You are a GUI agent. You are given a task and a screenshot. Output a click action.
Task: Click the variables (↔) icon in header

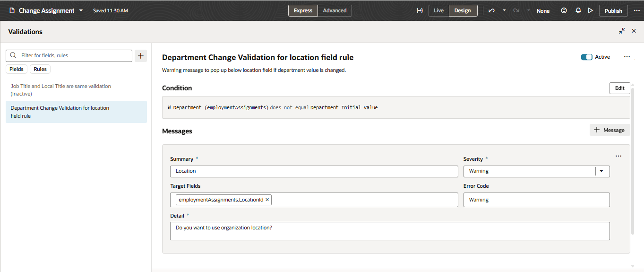(x=419, y=10)
